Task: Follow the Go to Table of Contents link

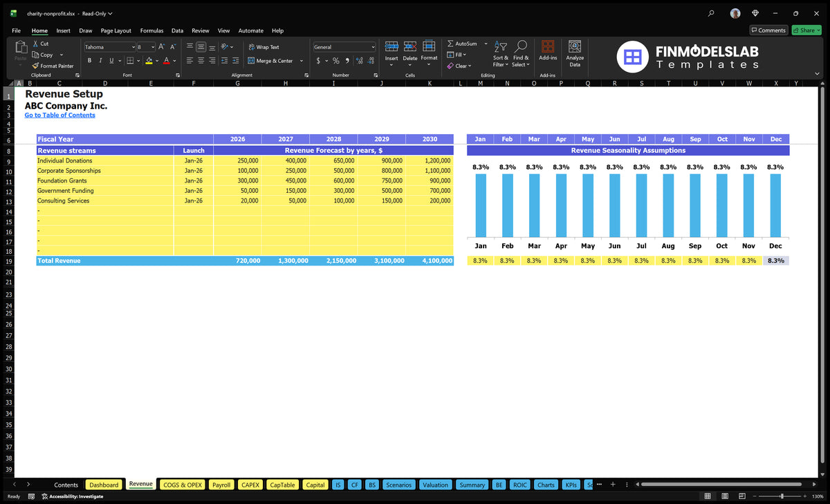Action: [60, 115]
